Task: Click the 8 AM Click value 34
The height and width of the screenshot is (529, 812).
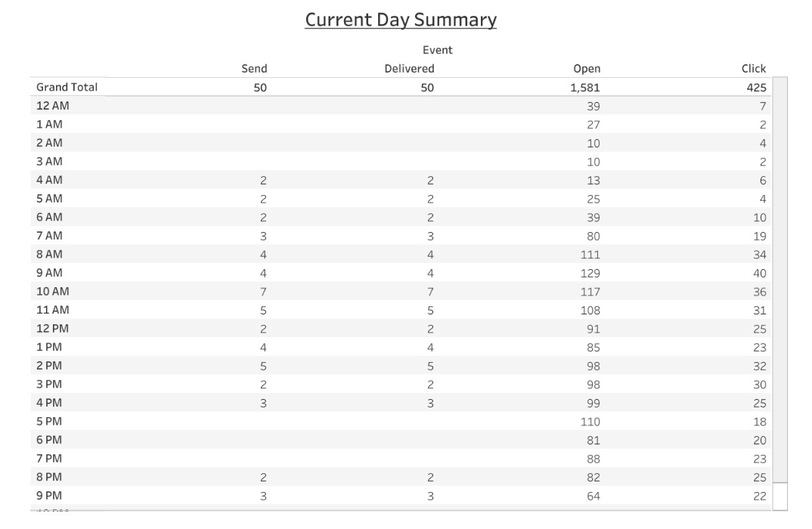Action: pyautogui.click(x=759, y=255)
